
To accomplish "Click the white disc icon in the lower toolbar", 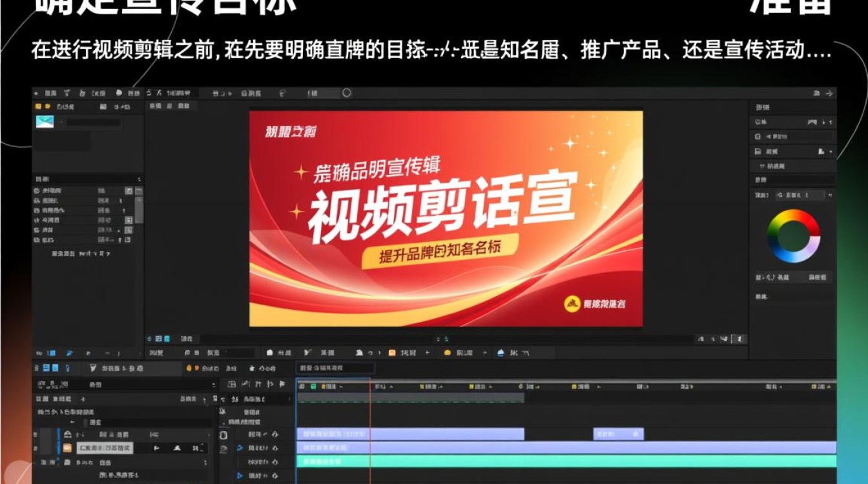I will pos(270,353).
